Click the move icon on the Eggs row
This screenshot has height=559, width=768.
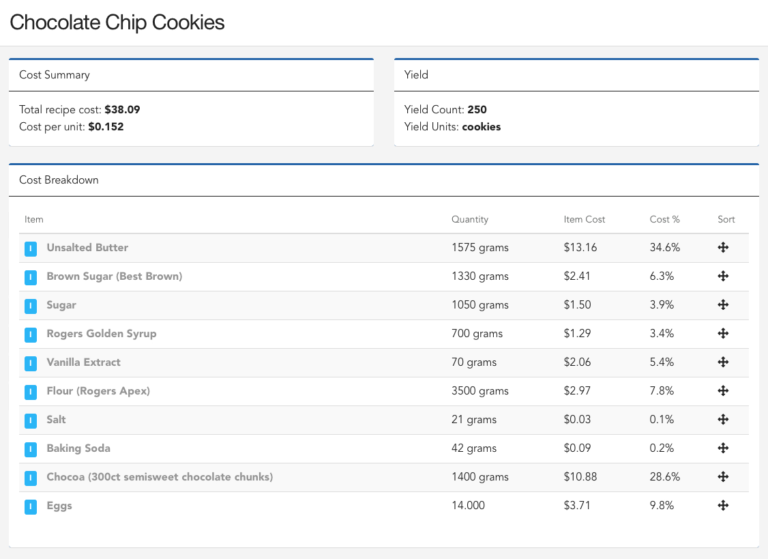[x=723, y=506]
